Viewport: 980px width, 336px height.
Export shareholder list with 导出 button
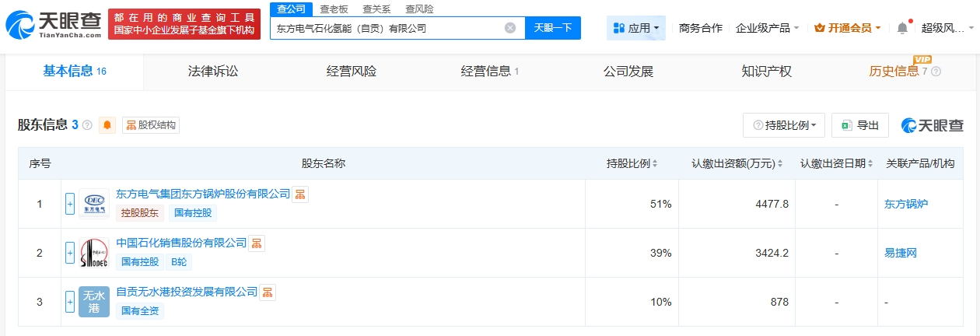(x=859, y=125)
